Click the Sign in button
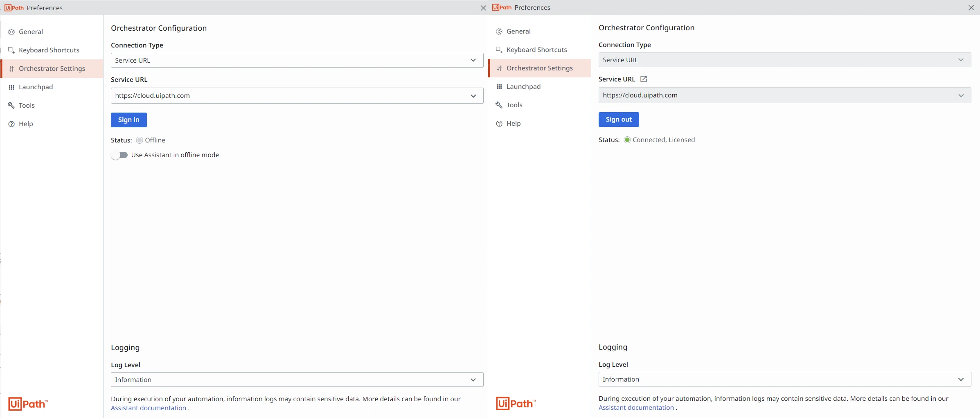980x418 pixels. coord(129,120)
